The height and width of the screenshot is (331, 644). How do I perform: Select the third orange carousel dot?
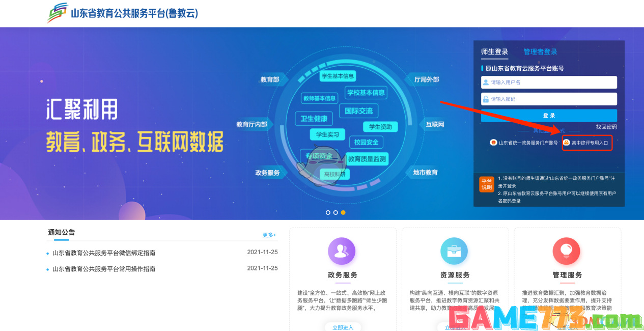tap(343, 212)
